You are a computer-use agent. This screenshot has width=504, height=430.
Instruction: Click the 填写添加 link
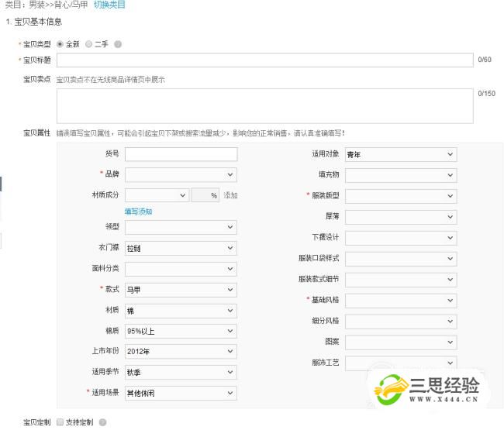point(138,212)
